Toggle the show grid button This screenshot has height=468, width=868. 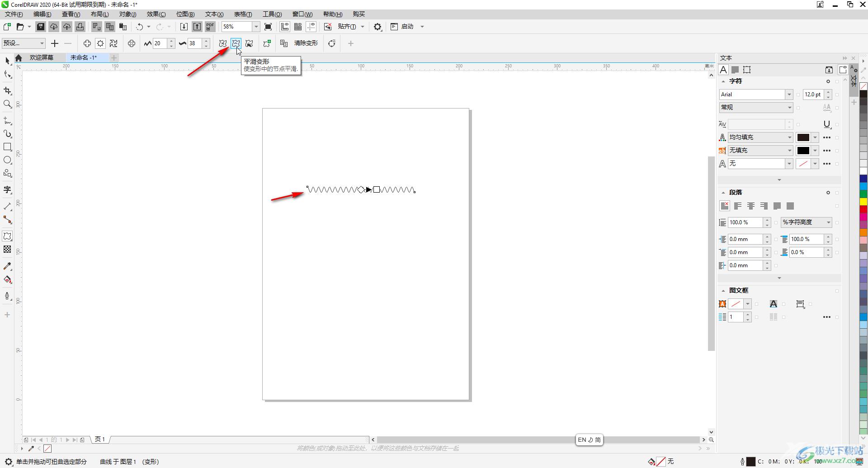[x=298, y=27]
